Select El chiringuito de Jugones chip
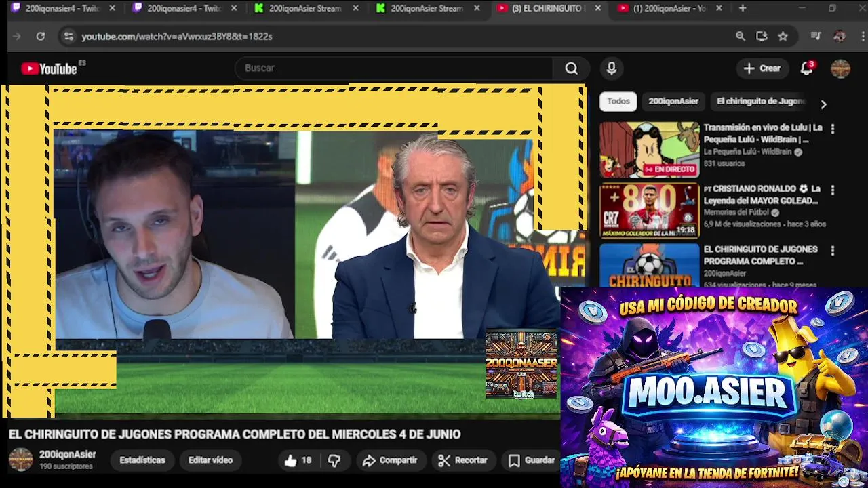The width and height of the screenshot is (868, 488). [761, 101]
